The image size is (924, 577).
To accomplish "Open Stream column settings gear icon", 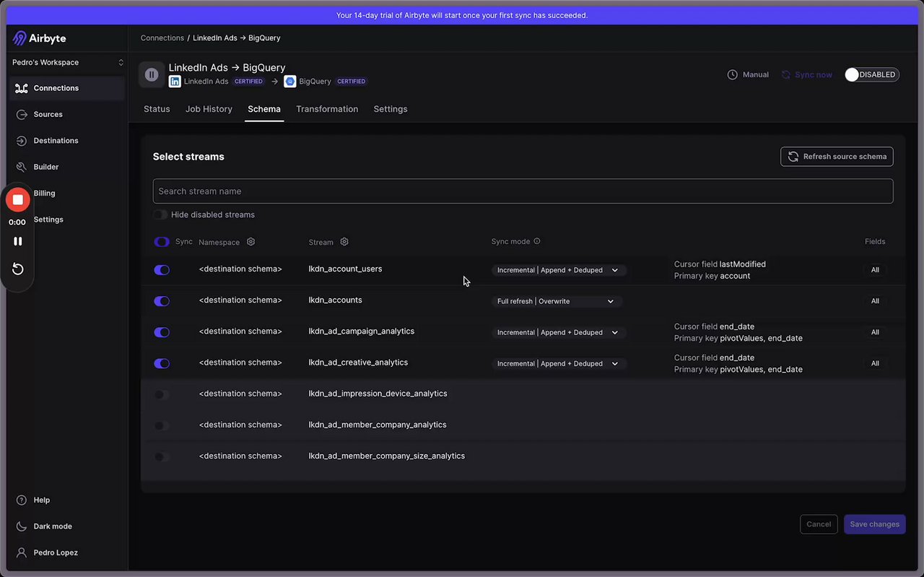I will click(x=344, y=242).
